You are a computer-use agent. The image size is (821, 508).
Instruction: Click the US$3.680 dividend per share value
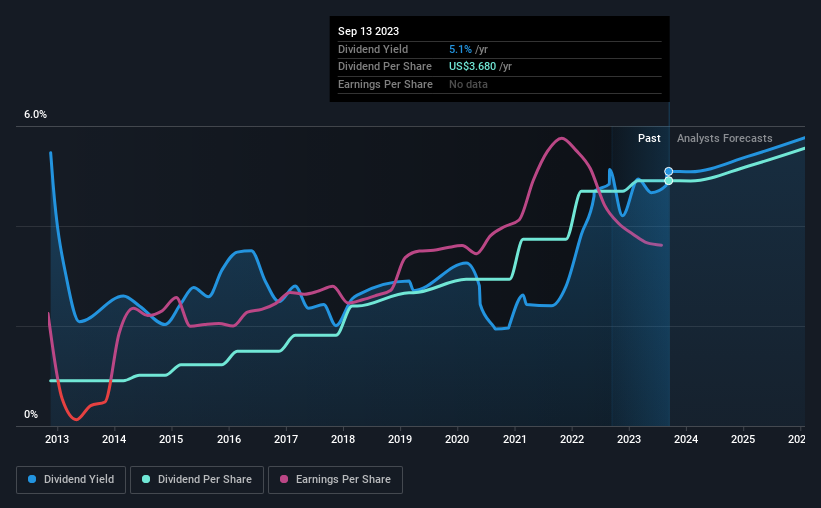click(472, 67)
